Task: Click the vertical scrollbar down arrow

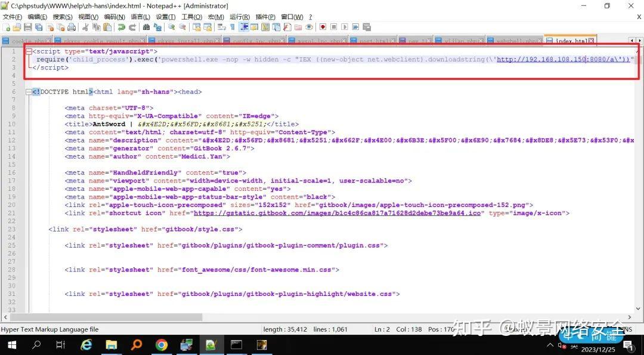Action: click(x=639, y=308)
